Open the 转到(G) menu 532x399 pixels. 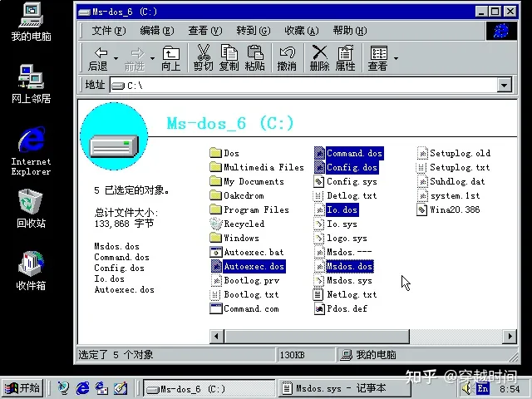coord(253,31)
